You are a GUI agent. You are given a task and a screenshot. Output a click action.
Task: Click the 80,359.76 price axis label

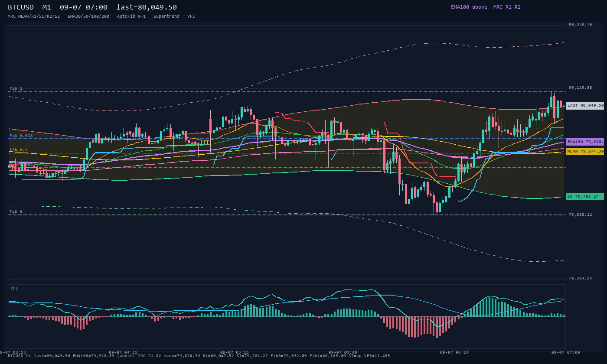[580, 24]
